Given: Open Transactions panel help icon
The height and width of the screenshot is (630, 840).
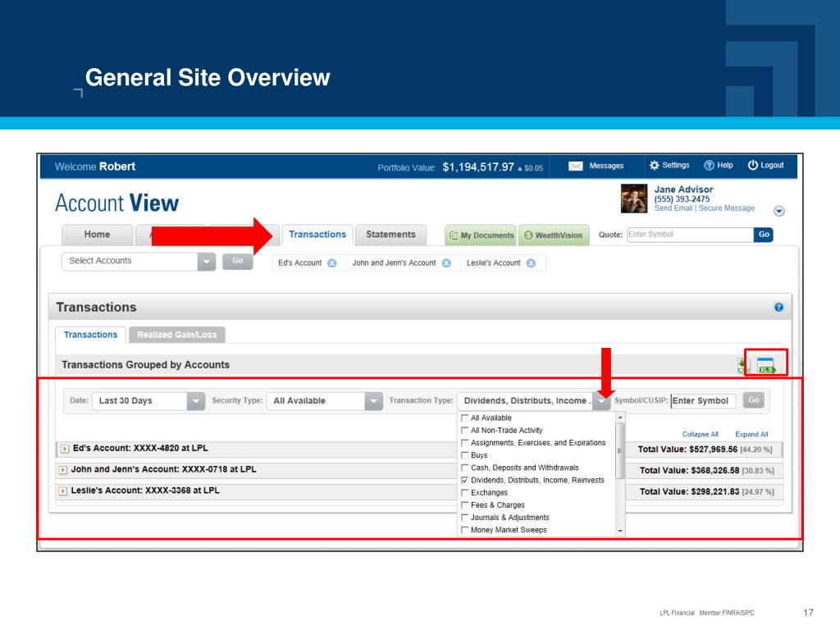Looking at the screenshot, I should click(x=778, y=307).
